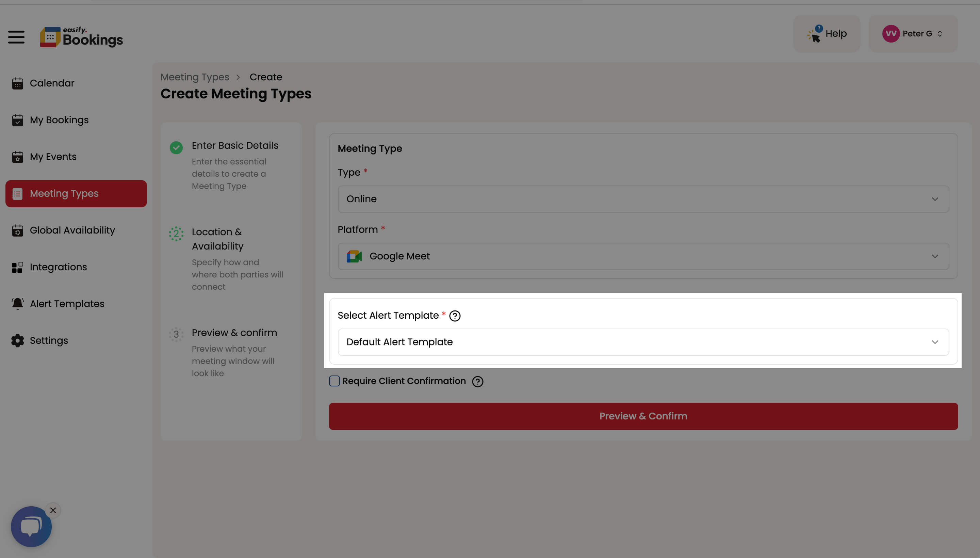
Task: Enable Require Client Confirmation checkbox
Action: pos(334,381)
